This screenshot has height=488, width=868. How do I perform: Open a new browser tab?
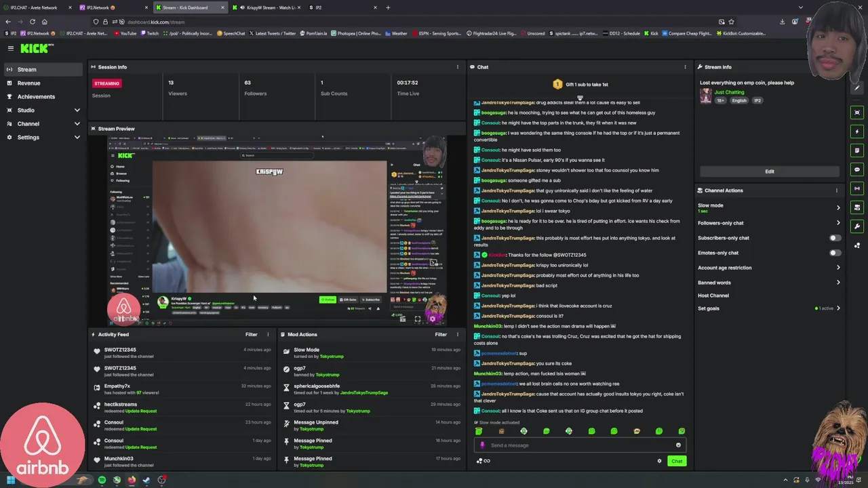click(388, 7)
